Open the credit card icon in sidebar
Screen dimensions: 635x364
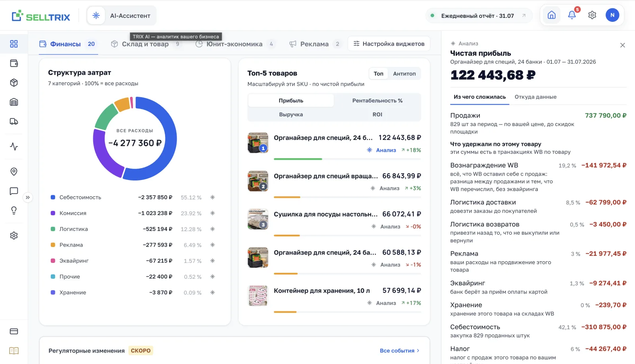tap(14, 331)
